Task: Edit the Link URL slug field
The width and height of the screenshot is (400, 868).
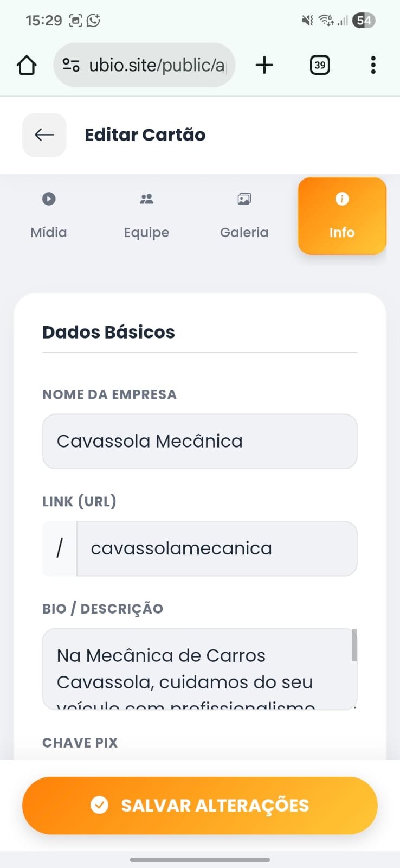Action: coord(217,548)
